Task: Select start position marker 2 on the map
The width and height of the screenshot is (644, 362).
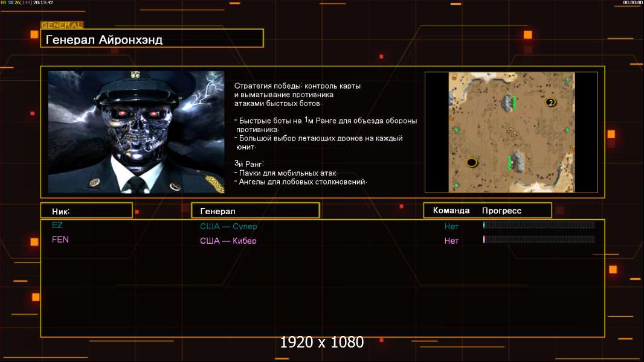Action: tap(551, 102)
